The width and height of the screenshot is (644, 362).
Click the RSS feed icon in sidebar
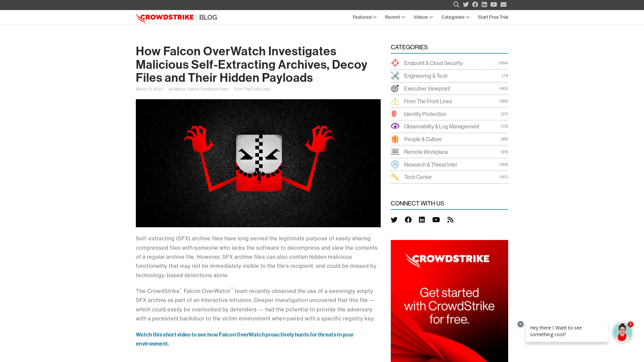(x=450, y=220)
